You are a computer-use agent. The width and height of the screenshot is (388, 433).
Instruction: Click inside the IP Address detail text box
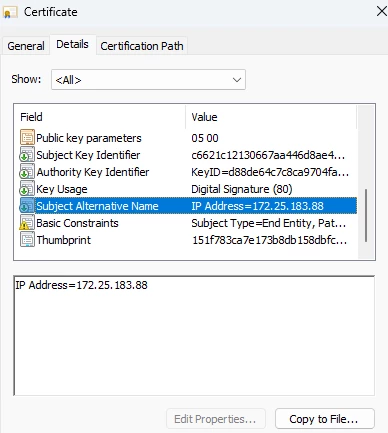194,336
